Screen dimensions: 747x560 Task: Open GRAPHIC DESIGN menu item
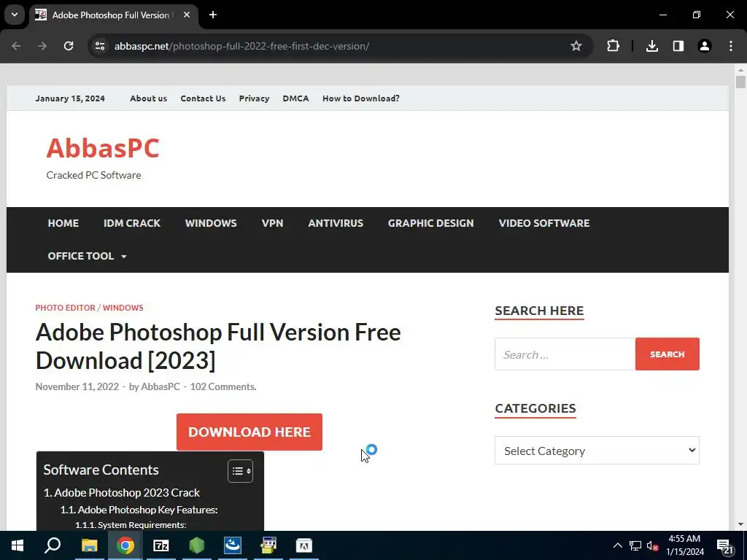tap(430, 223)
